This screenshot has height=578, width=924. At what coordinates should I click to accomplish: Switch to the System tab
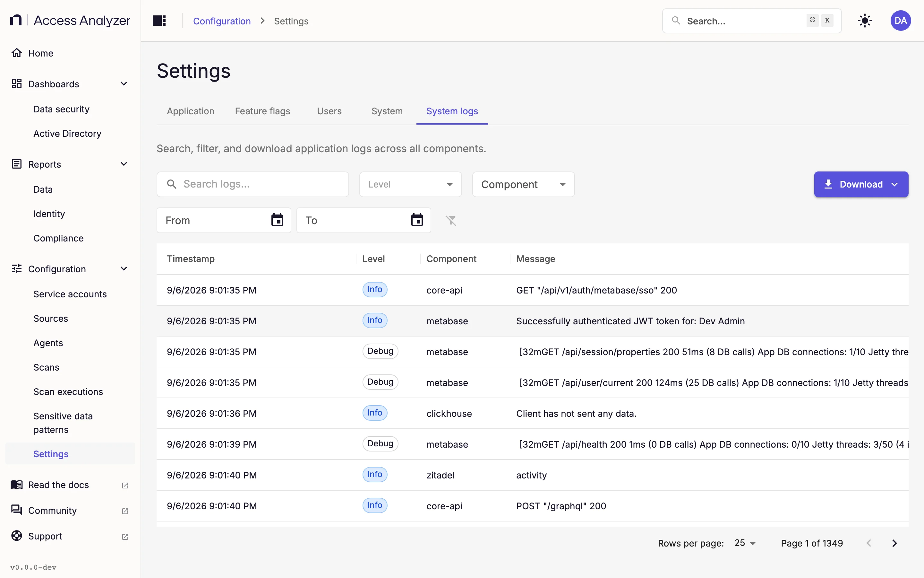[387, 111]
